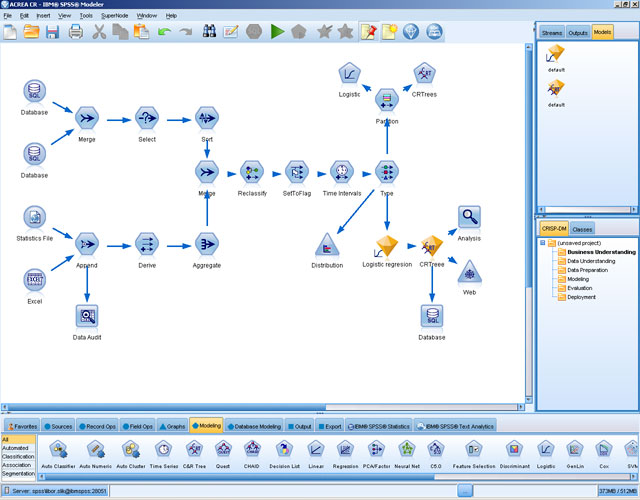Select the SetToFlag node

pos(297,172)
